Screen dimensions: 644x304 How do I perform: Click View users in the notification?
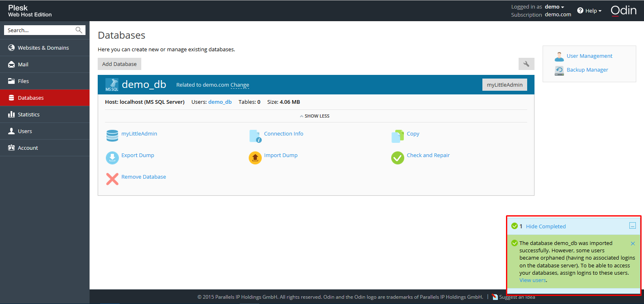533,280
